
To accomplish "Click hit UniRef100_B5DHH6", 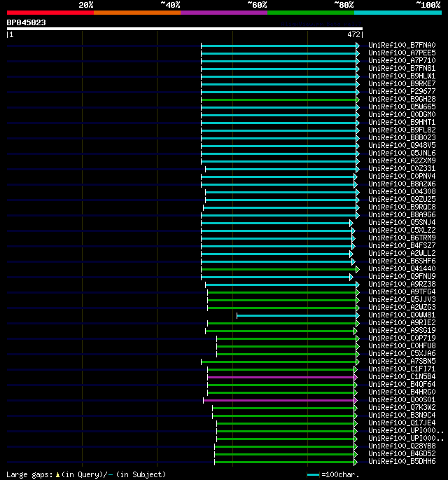I will coord(402,461).
